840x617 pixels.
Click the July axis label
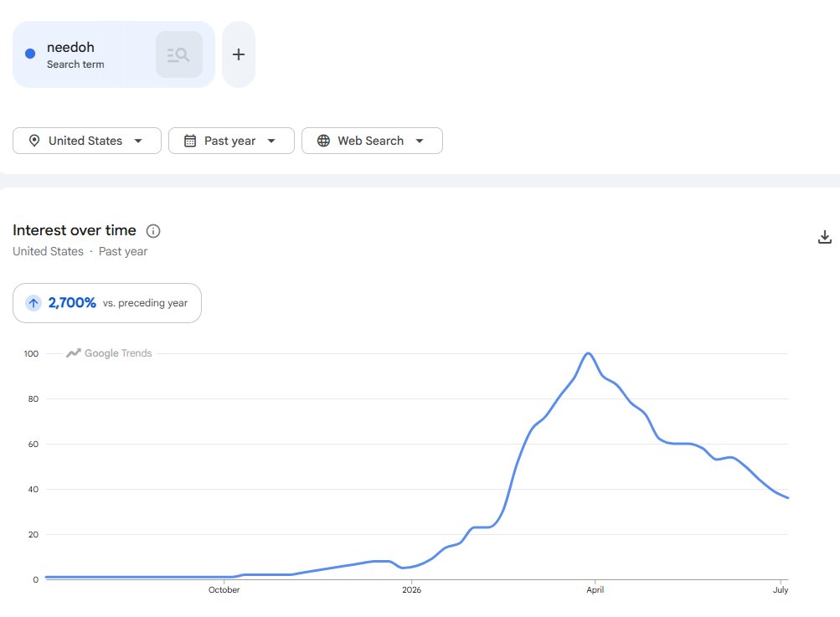click(781, 589)
